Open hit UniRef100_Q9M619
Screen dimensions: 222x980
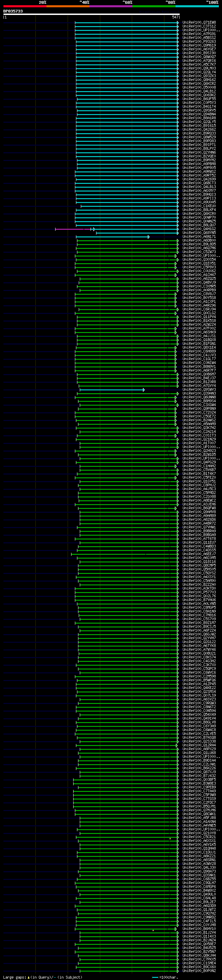click(x=199, y=45)
